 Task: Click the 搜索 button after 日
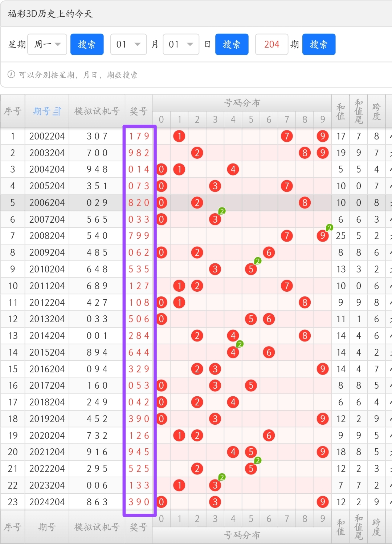coord(232,44)
